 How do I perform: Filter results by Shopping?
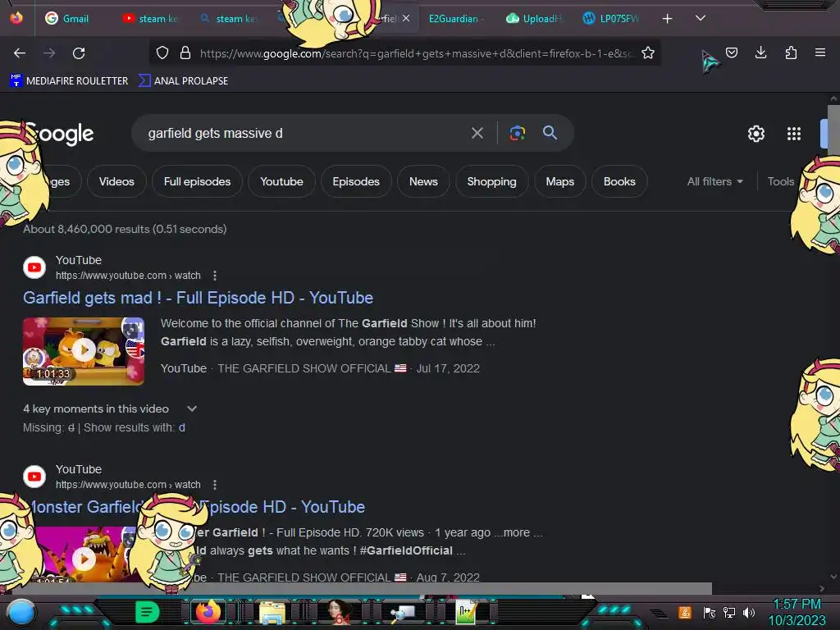(492, 181)
